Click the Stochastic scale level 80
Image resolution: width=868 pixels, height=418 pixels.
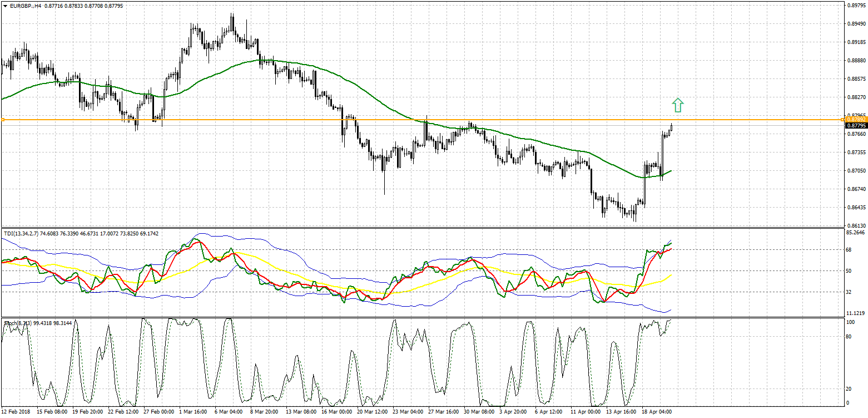coord(849,336)
